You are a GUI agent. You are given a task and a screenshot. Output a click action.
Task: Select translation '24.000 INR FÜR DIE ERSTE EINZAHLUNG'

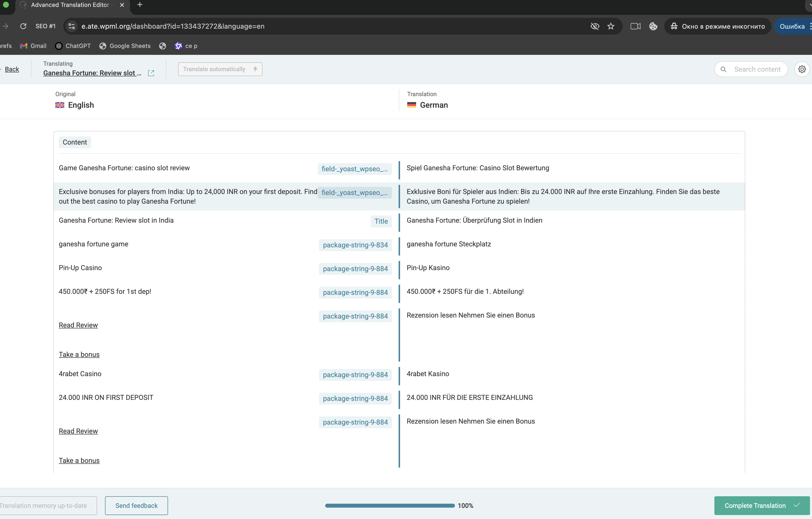[470, 397]
